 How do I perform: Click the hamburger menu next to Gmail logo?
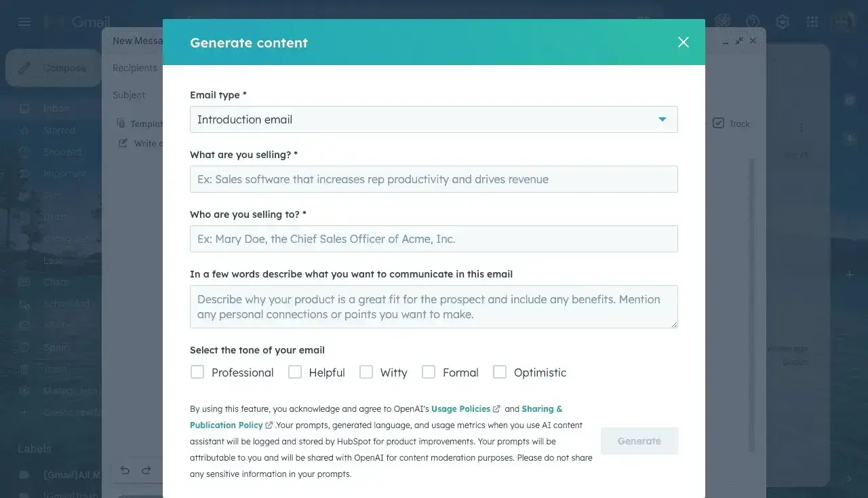[24, 21]
